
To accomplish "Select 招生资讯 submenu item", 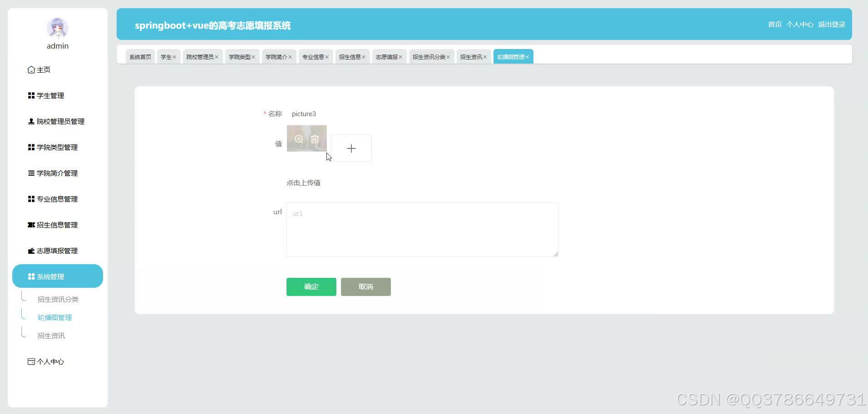I will tap(51, 335).
